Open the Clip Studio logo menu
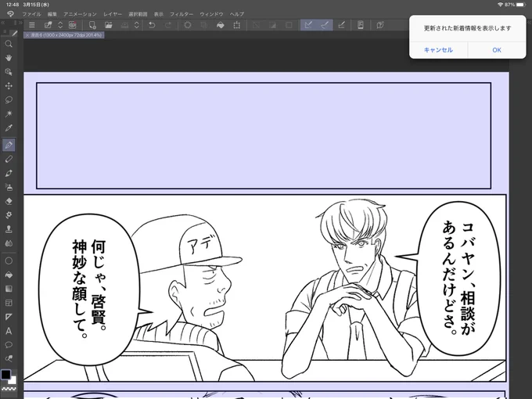The width and height of the screenshot is (532, 399). point(10,14)
